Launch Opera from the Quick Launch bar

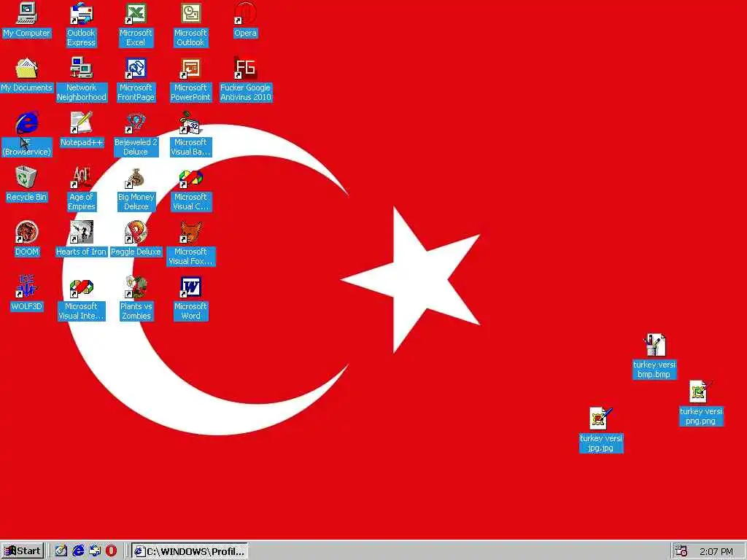click(111, 551)
